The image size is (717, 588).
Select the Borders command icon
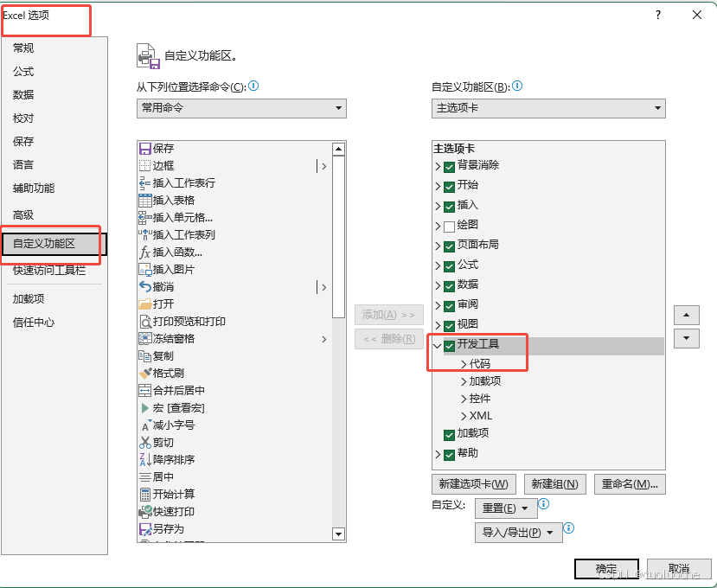[145, 165]
